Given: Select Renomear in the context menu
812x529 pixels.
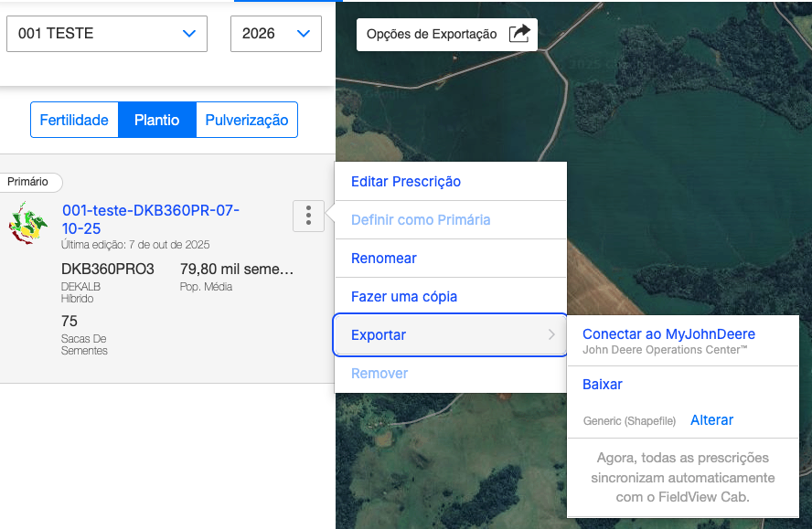Looking at the screenshot, I should coord(384,259).
